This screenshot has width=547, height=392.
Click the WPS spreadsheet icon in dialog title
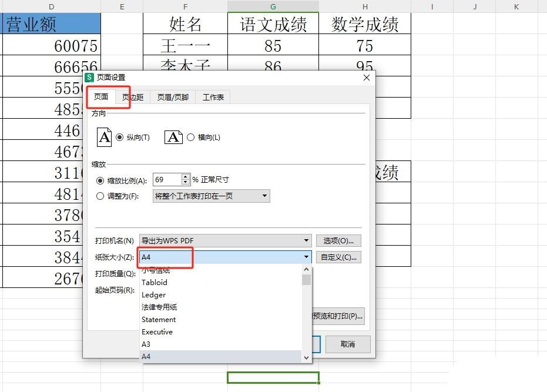pos(89,77)
